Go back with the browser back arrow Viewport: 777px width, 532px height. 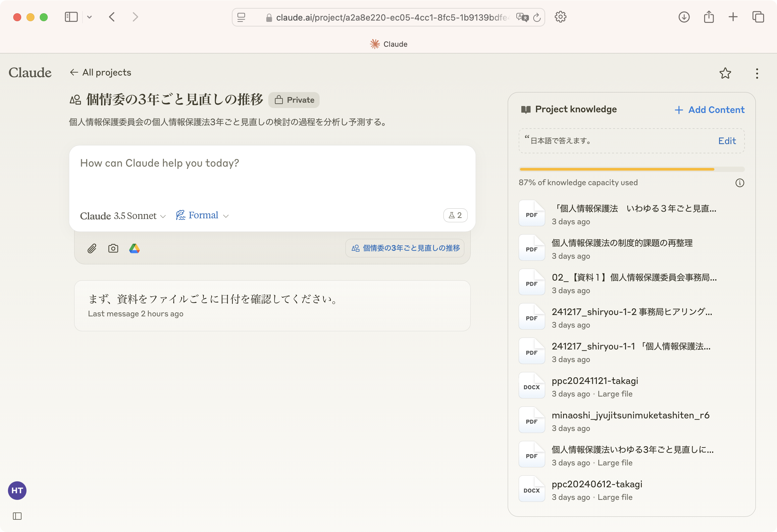coord(112,17)
